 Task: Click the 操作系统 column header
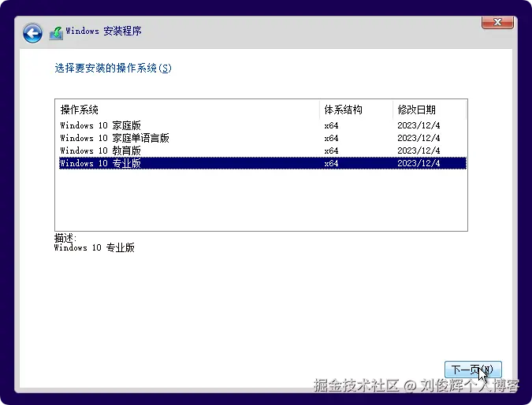pyautogui.click(x=188, y=110)
